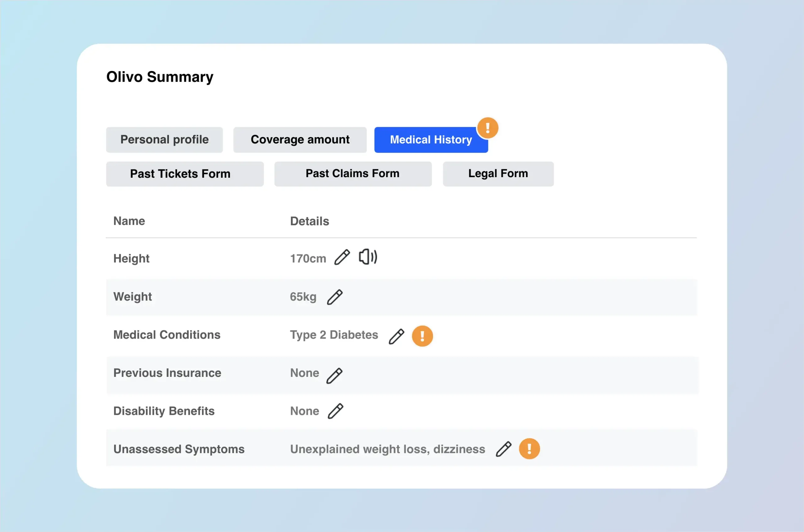Click the Details column header
Screen dimensions: 804x532
[309, 221]
